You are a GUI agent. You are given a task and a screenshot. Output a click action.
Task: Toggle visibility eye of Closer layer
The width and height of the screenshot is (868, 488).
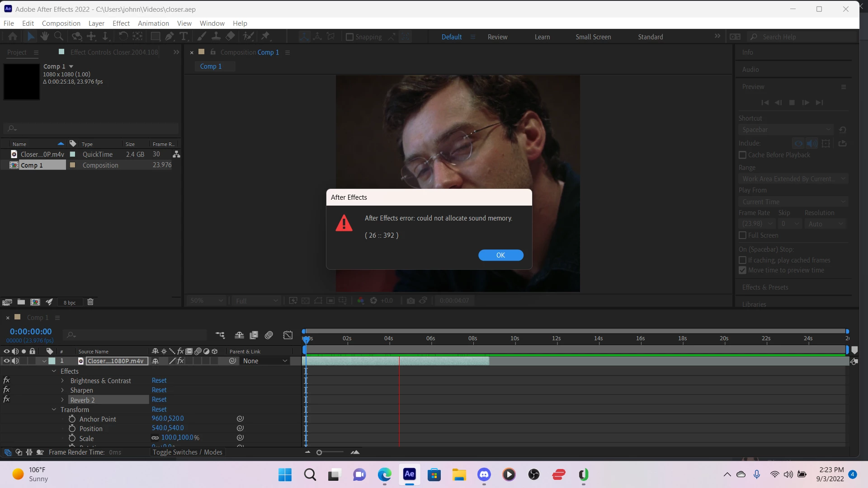6,361
